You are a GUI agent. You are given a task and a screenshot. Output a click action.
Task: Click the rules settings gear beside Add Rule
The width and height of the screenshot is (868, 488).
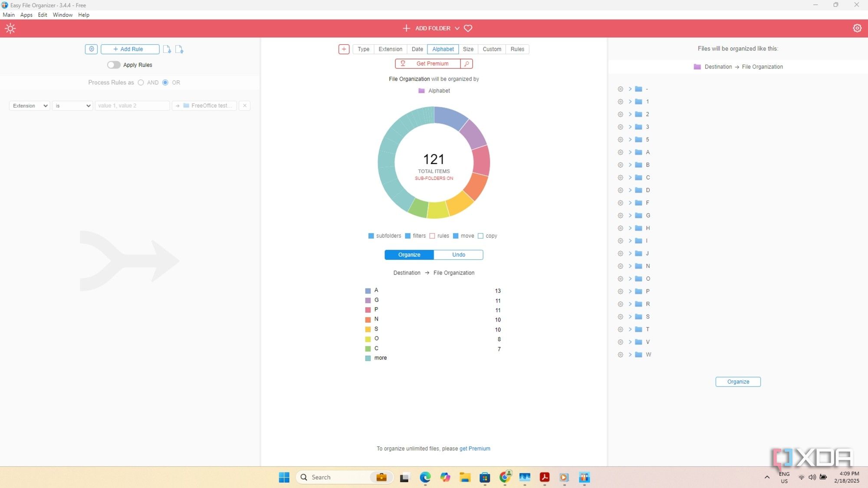coord(91,49)
